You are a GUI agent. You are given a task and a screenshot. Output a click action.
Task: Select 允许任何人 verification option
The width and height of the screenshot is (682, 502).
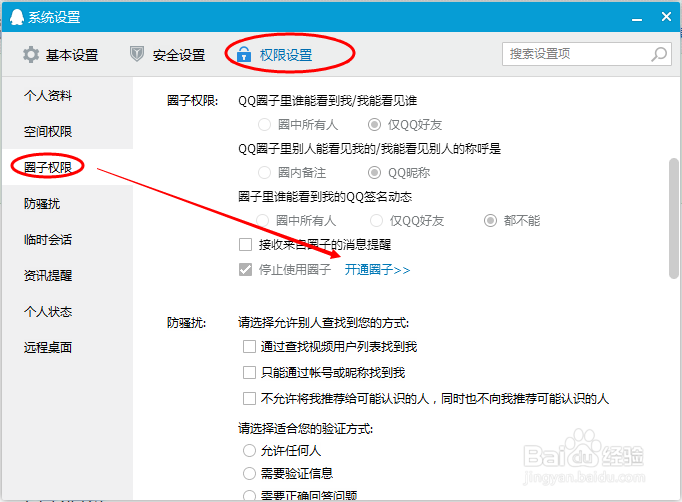coord(249,450)
